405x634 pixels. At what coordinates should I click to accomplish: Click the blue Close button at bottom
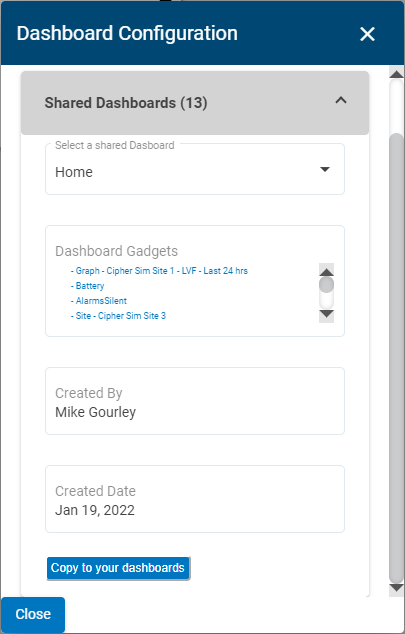pos(33,614)
